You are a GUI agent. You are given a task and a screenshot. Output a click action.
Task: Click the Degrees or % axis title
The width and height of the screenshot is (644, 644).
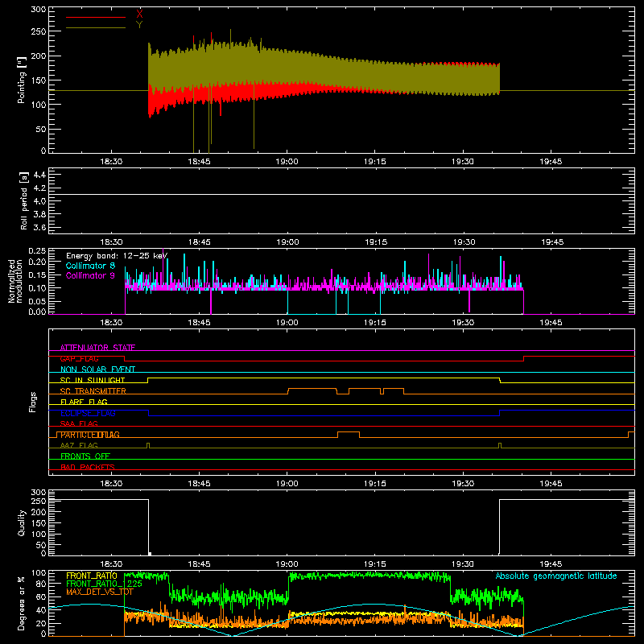click(22, 603)
